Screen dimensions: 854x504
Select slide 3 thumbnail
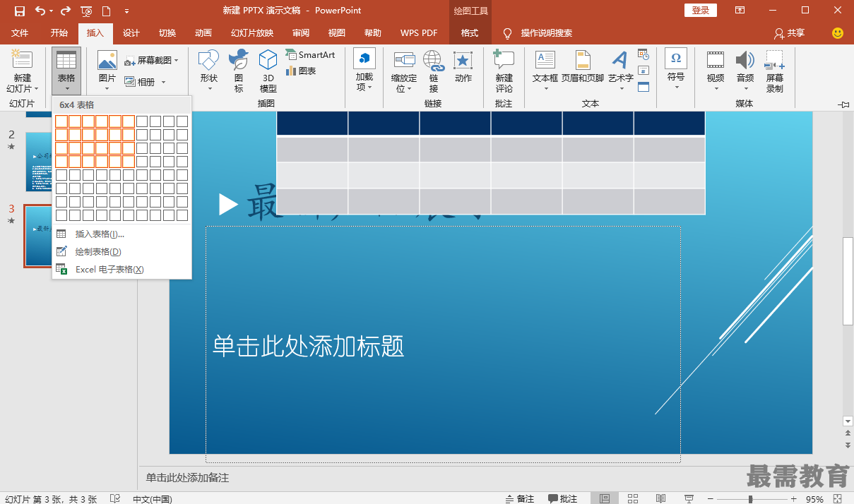click(39, 236)
